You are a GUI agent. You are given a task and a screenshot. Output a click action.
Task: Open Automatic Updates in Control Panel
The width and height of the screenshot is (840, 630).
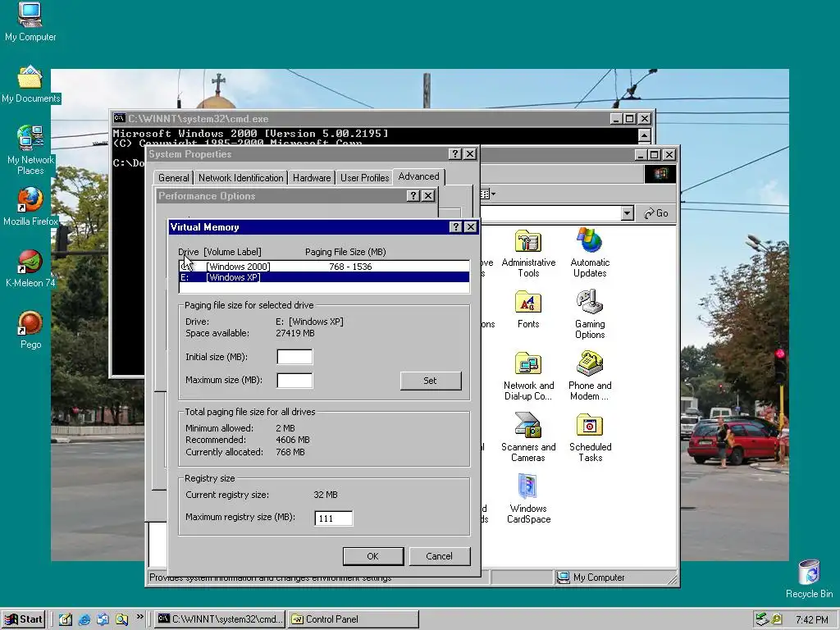coord(590,253)
